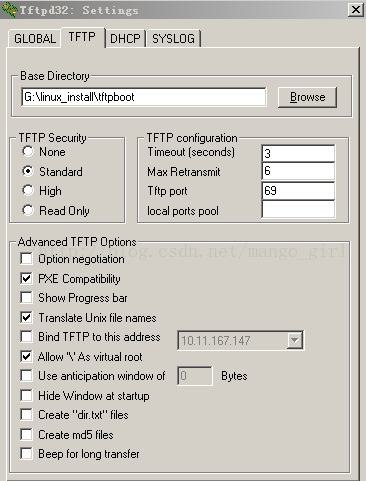Screen dimensions: 366x481
Task: Enable Create "dir.txt" files
Action: [26, 415]
